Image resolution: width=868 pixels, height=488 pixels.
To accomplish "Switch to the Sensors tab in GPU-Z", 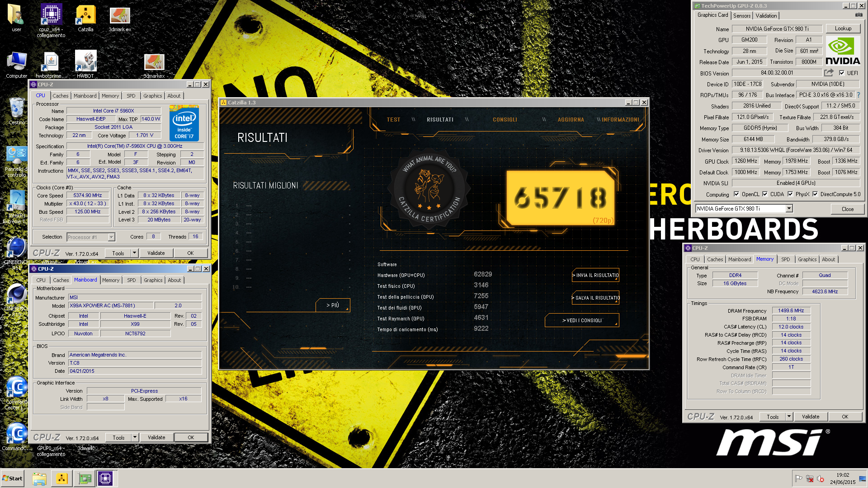I will (x=742, y=16).
